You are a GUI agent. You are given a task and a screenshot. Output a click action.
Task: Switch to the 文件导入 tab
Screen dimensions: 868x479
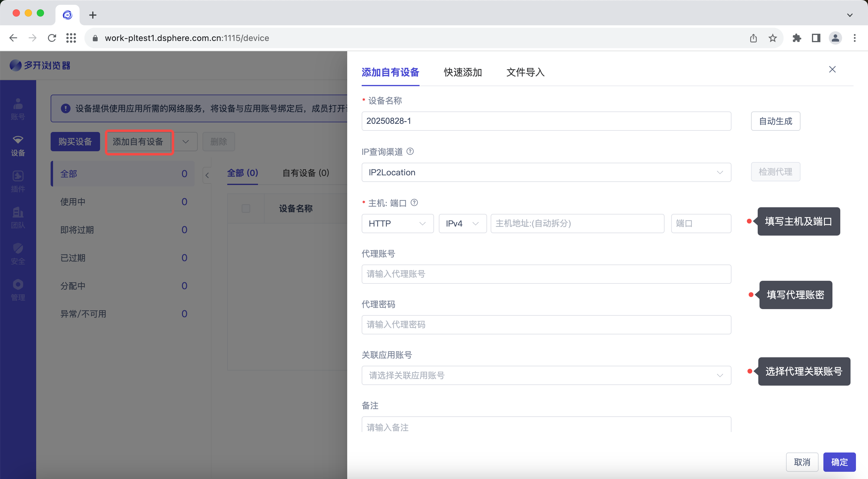[x=525, y=72]
